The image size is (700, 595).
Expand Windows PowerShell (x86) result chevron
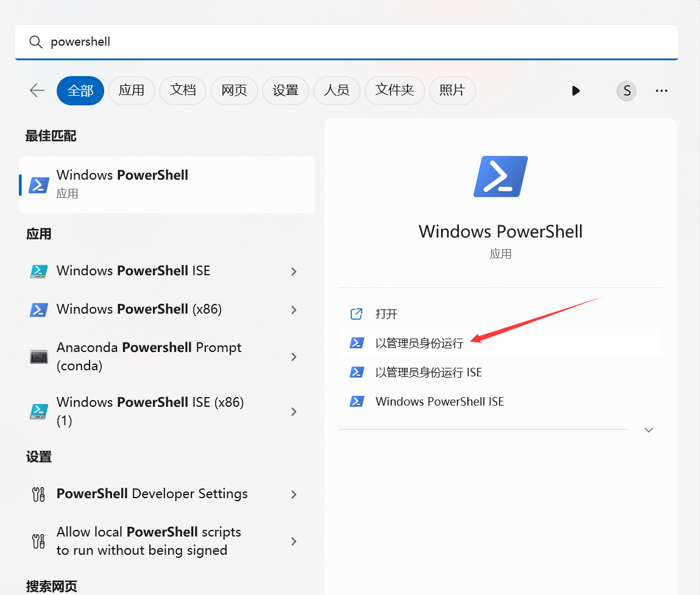pos(294,310)
